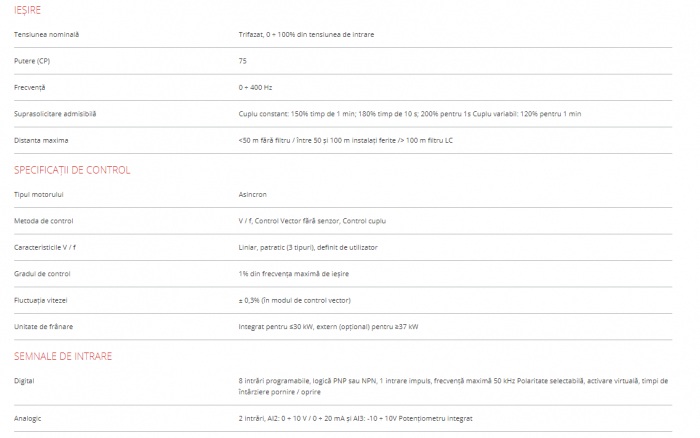The height and width of the screenshot is (438, 700).
Task: Click the Putere (CP) label
Action: tap(32, 61)
